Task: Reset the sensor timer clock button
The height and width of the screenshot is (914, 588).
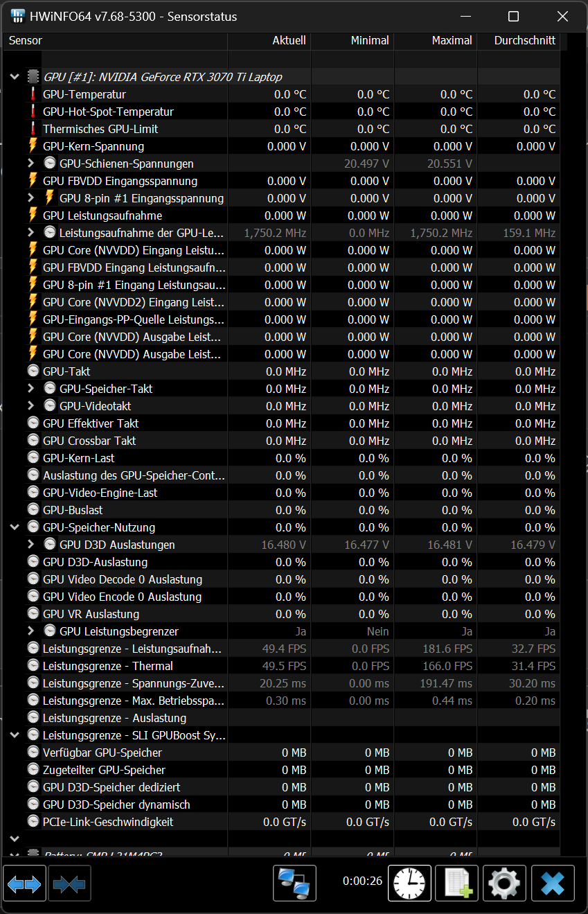Action: tap(409, 884)
